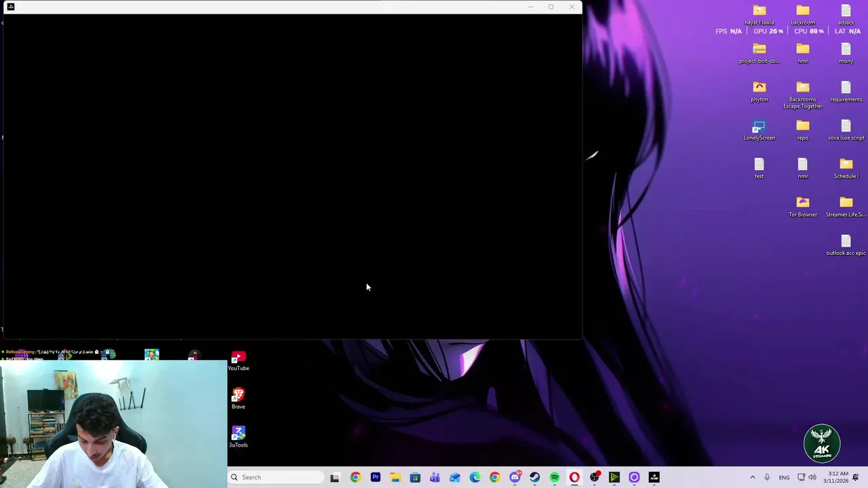The image size is (868, 488).
Task: Switch to Steam in the taskbar
Action: 534,477
